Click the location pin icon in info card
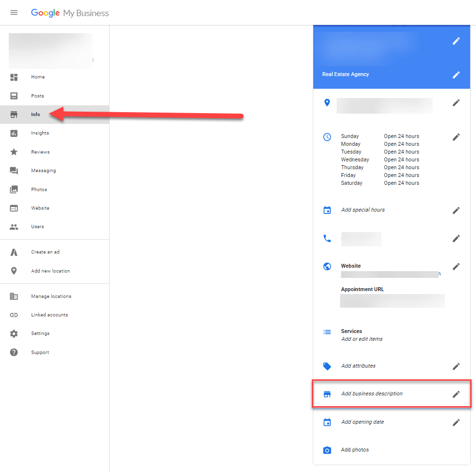The image size is (476, 472). tap(327, 103)
